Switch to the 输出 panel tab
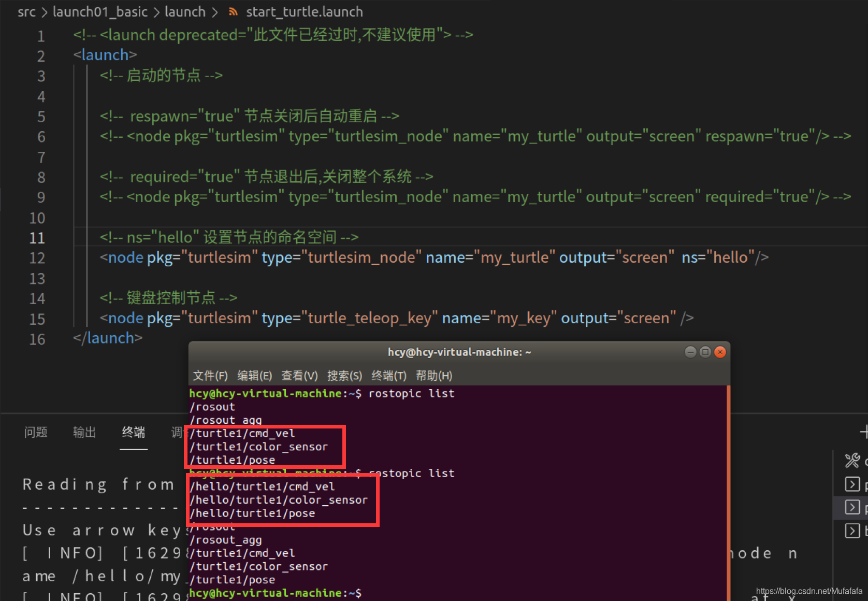The height and width of the screenshot is (601, 868). click(84, 432)
